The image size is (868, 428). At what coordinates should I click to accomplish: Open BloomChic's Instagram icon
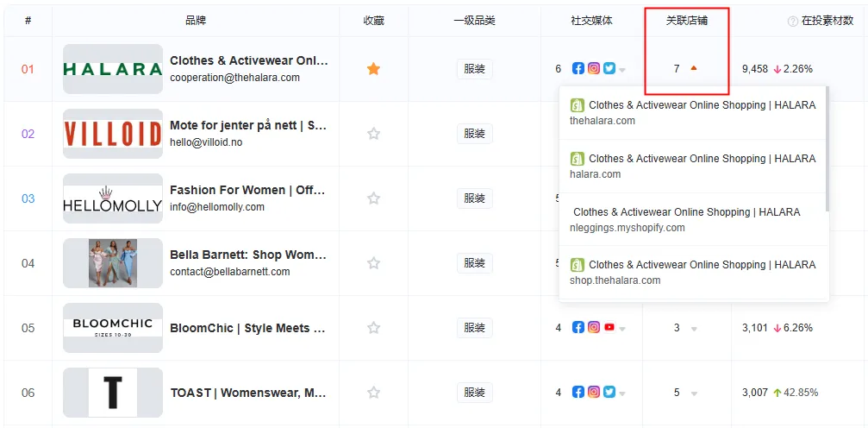point(594,328)
